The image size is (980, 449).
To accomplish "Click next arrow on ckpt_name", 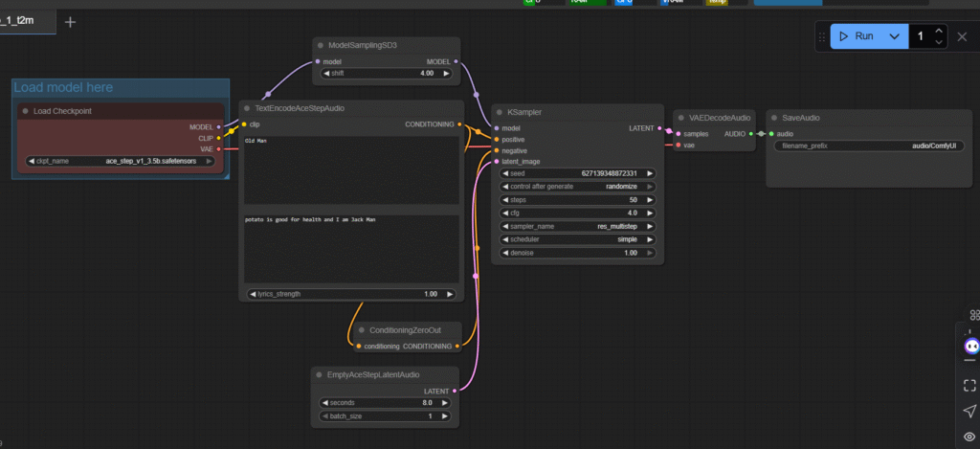I will (209, 161).
